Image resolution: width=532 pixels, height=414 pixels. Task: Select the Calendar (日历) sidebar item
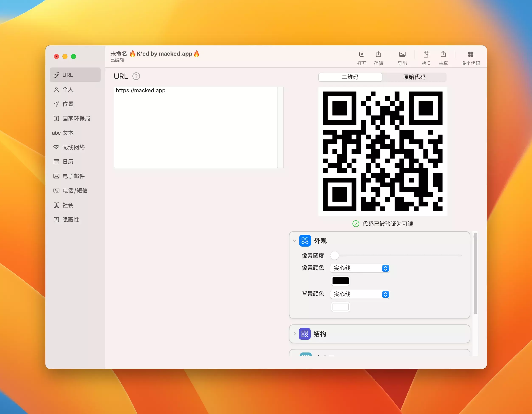coord(68,162)
